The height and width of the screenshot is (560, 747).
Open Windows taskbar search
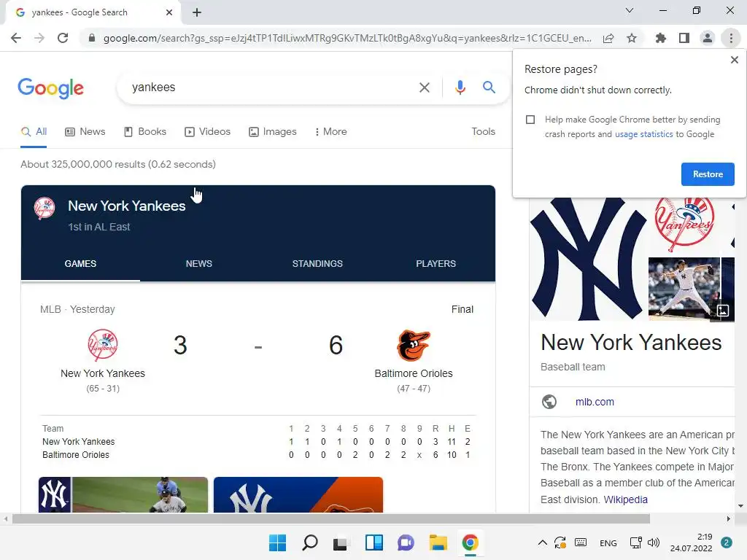point(309,542)
